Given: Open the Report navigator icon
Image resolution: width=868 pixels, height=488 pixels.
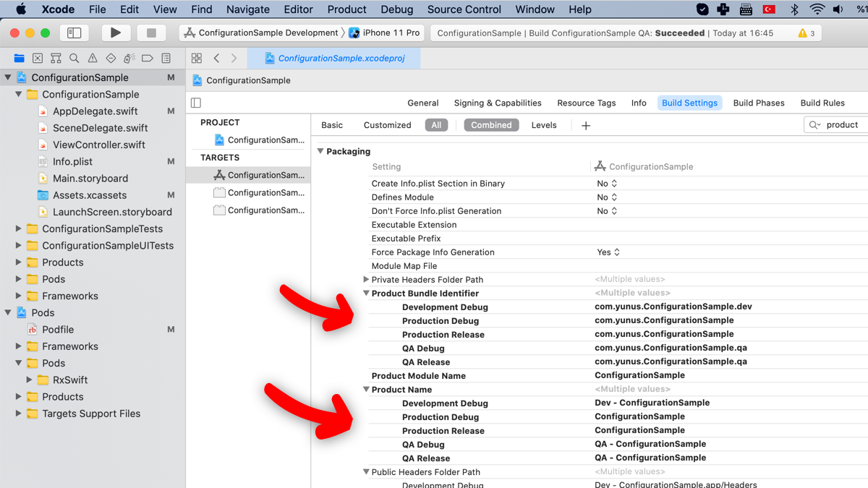Looking at the screenshot, I should [166, 58].
